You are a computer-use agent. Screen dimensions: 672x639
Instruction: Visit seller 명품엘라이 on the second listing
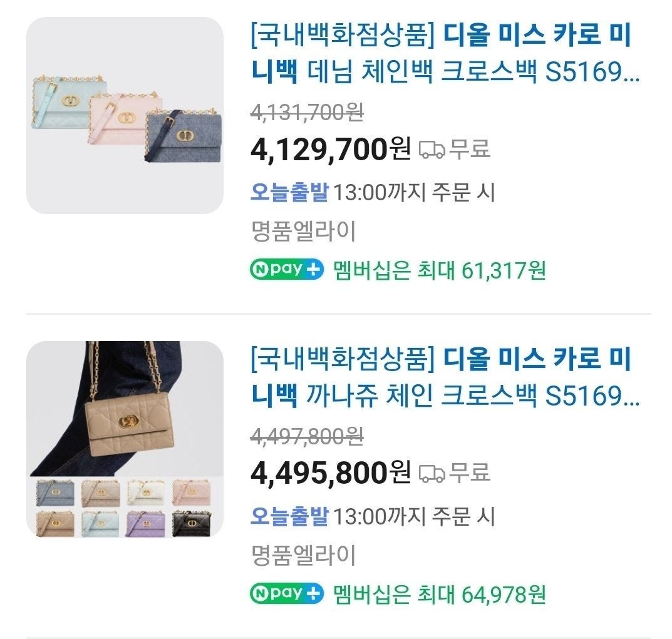click(x=303, y=555)
